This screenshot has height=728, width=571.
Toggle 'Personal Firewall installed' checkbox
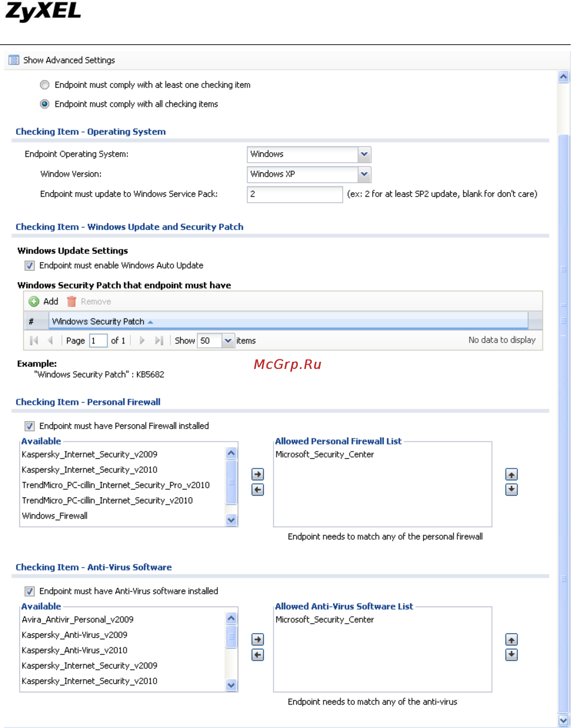click(30, 426)
